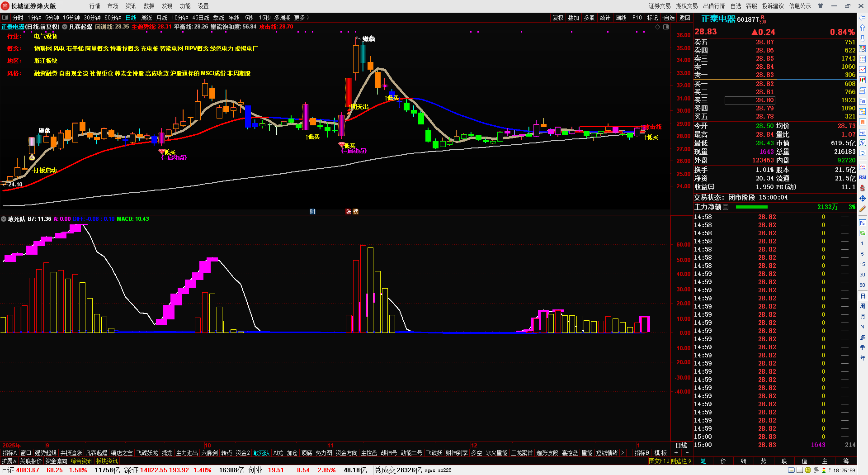Open the line chart icon in right sidebar

pyautogui.click(x=862, y=70)
